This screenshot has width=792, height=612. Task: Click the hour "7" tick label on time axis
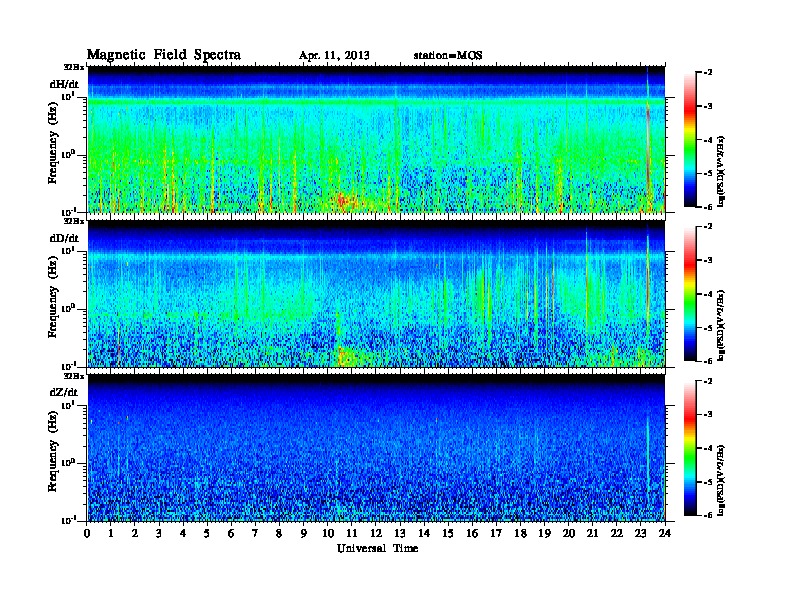(x=255, y=533)
